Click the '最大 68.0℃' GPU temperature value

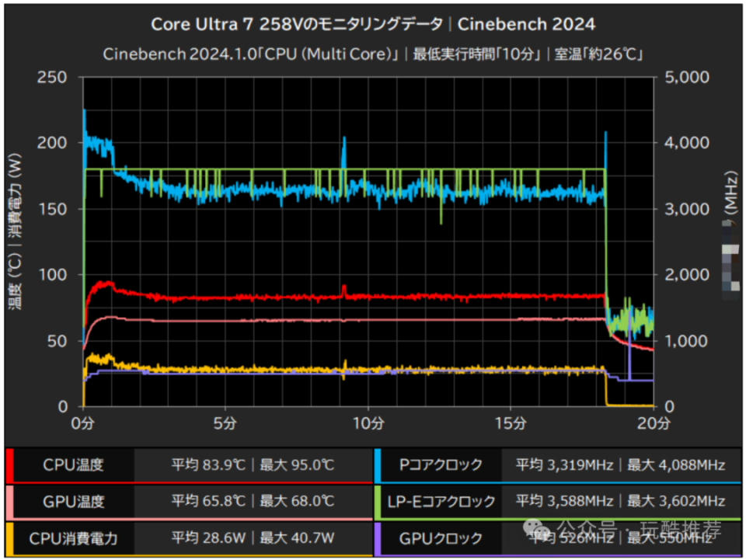[x=298, y=501]
